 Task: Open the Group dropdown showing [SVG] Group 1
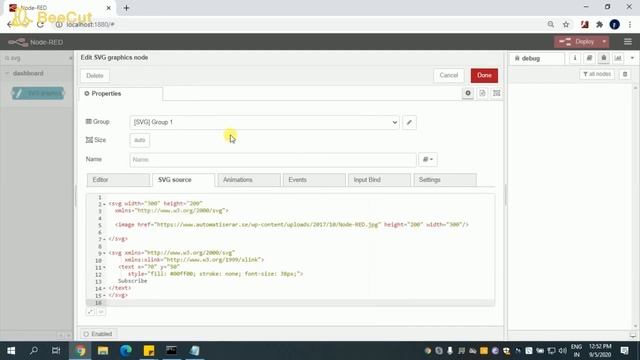pos(264,122)
